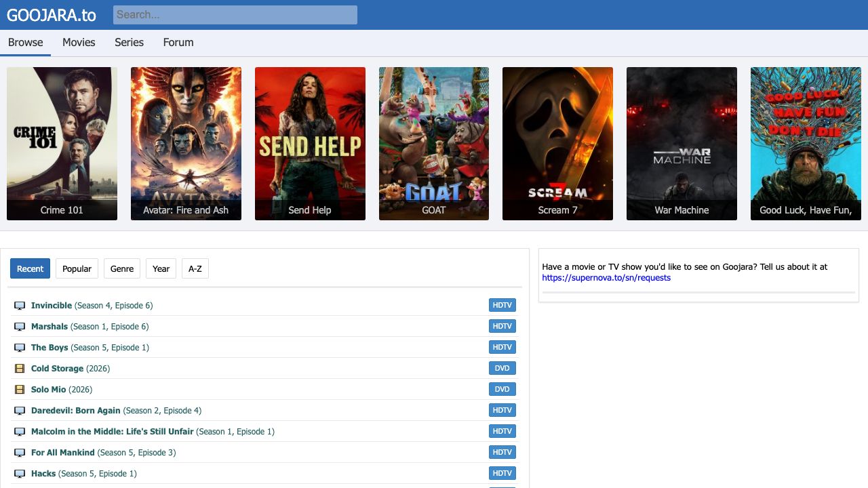
Task: Click the TV icon beside For All Mankind
Action: [x=20, y=453]
